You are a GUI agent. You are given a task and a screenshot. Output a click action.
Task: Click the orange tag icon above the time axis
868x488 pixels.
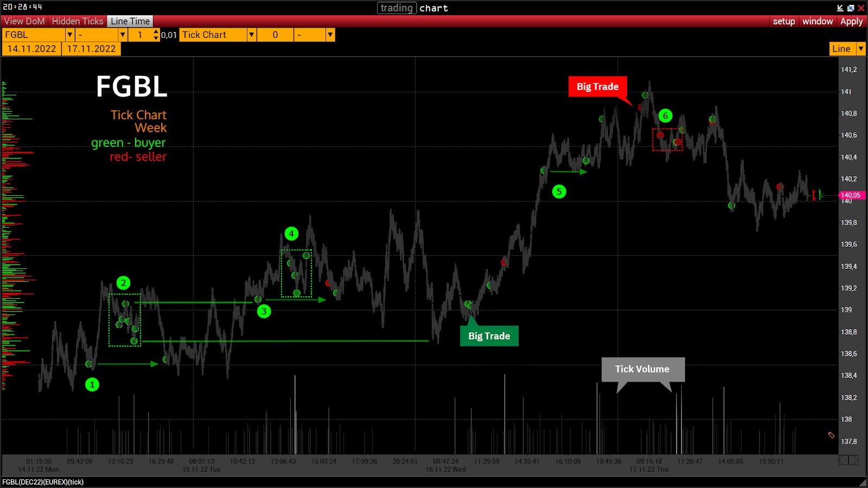tap(831, 435)
